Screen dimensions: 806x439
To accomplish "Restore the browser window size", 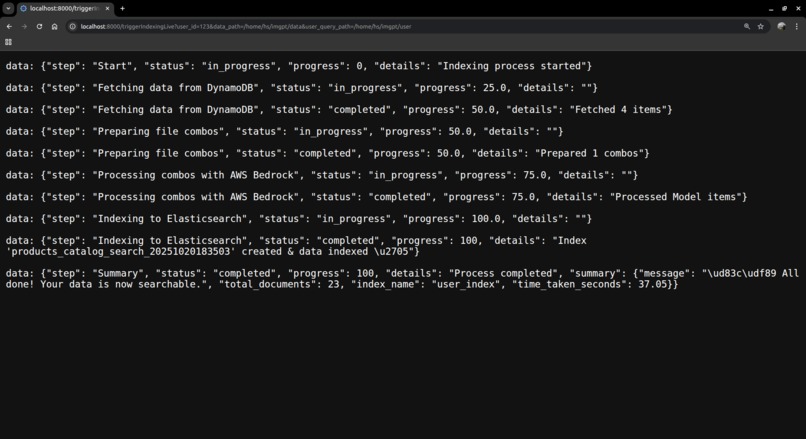I will pos(784,8).
